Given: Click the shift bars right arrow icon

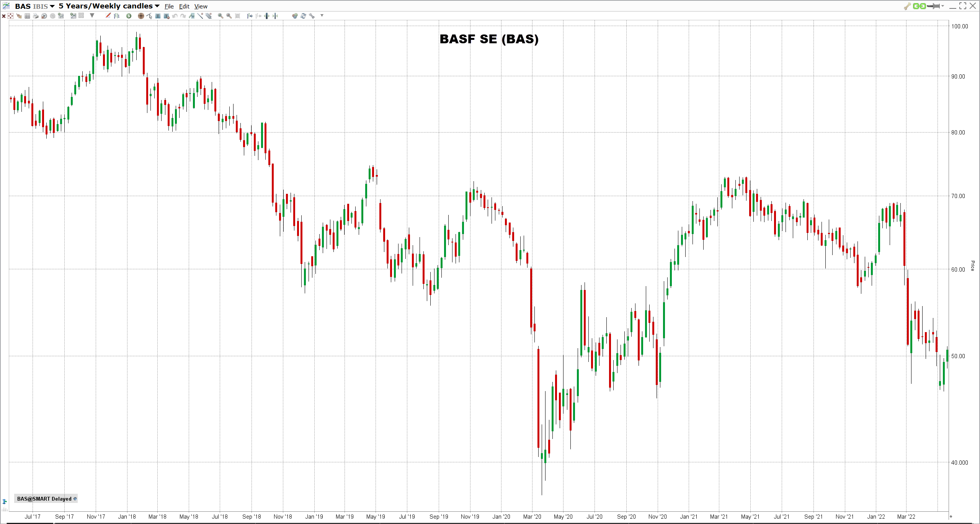Looking at the screenshot, I should coord(250,16).
